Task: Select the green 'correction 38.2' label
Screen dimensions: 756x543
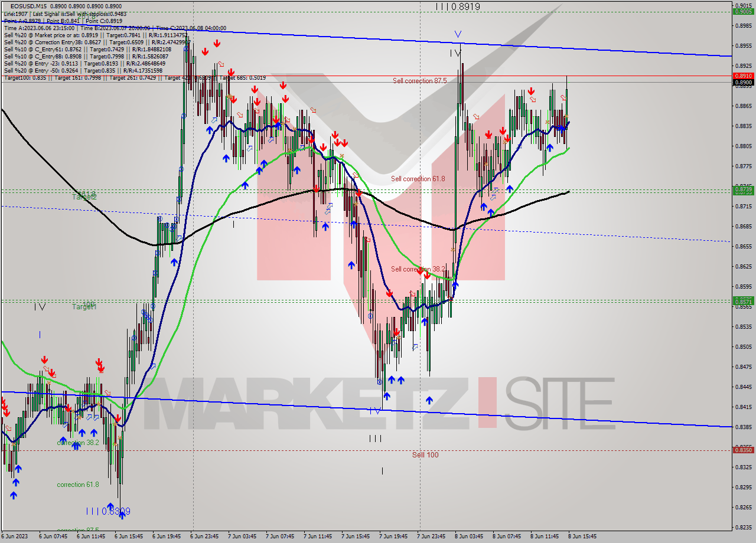Action: click(78, 443)
